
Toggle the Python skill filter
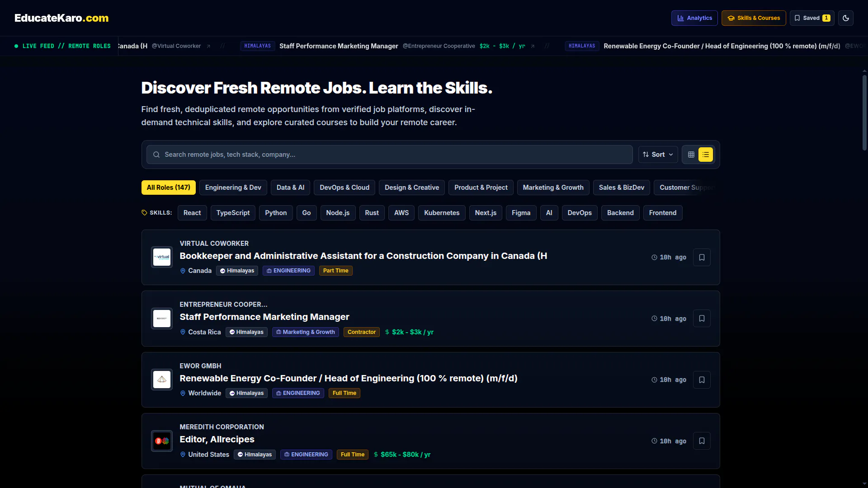pos(276,213)
